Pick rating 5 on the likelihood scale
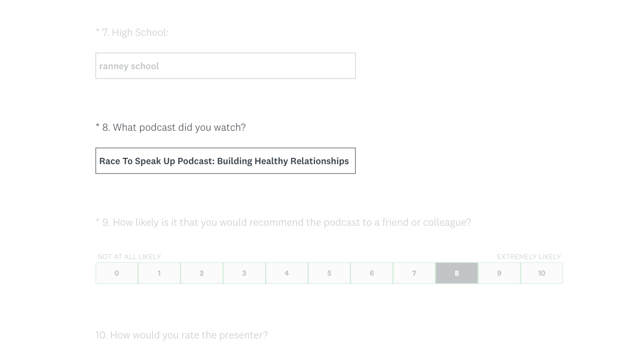This screenshot has width=644, height=346. coord(329,273)
